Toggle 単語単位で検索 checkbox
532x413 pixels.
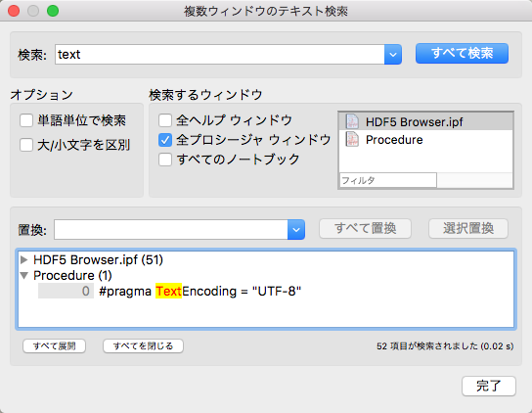pos(26,120)
